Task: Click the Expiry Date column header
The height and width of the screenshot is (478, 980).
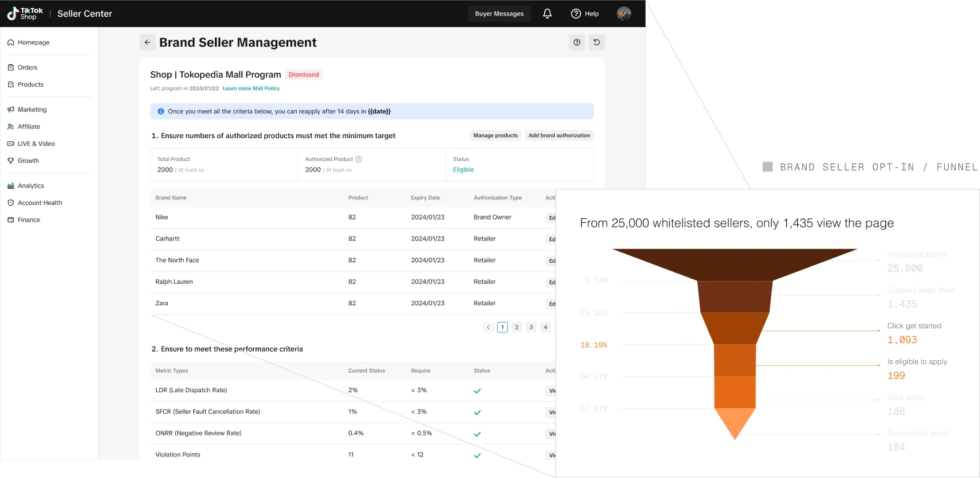Action: (x=425, y=198)
